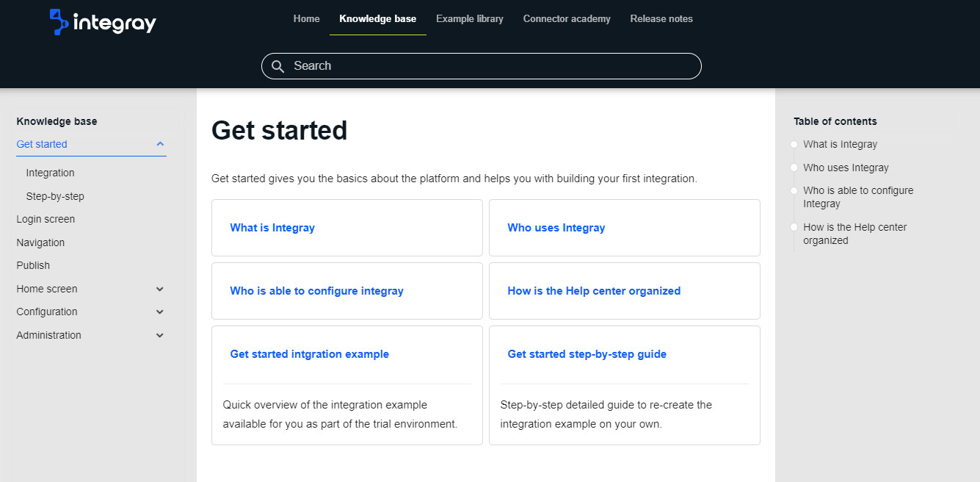Open Login screen in the sidebar
This screenshot has height=482, width=980.
pyautogui.click(x=46, y=220)
